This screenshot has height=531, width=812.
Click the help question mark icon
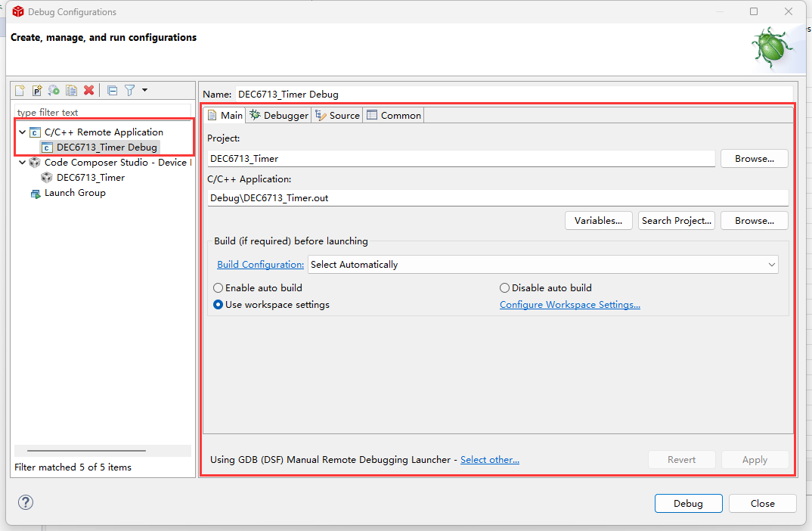click(26, 503)
